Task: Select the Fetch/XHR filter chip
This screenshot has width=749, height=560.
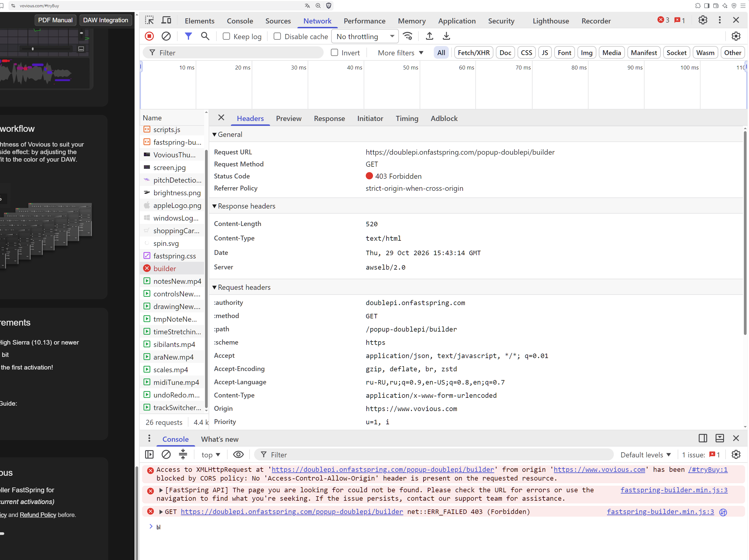Action: (x=473, y=52)
